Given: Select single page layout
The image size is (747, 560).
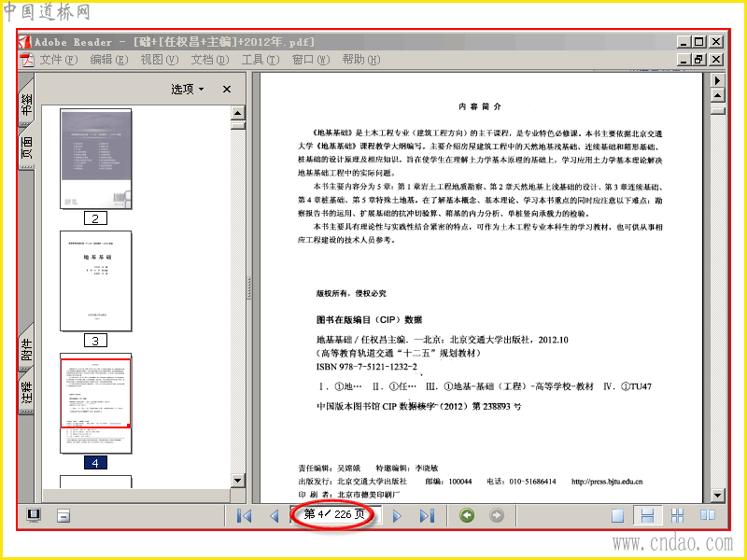Looking at the screenshot, I should click(x=618, y=516).
